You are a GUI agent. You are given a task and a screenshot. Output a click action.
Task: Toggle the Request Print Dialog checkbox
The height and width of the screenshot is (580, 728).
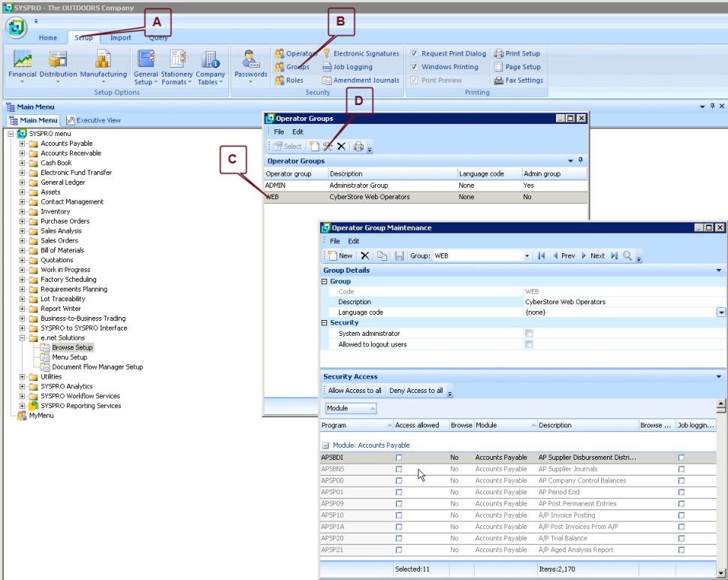[414, 54]
